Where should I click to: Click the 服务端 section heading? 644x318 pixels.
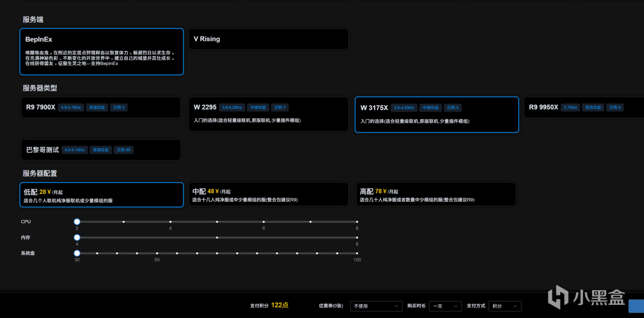[33, 20]
